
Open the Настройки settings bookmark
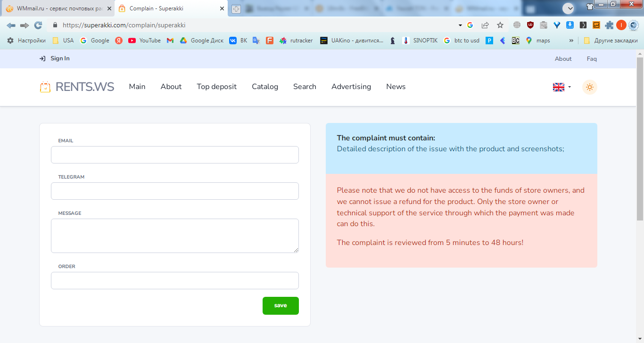coord(26,41)
